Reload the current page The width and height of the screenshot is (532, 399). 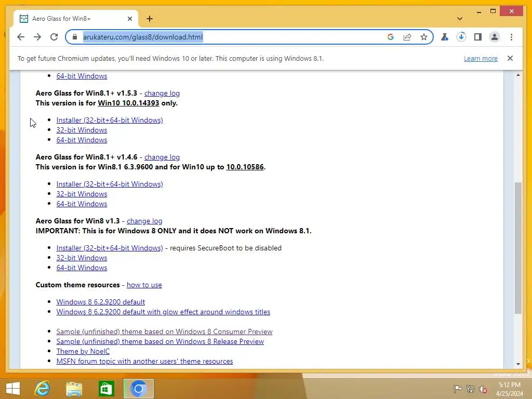point(54,37)
